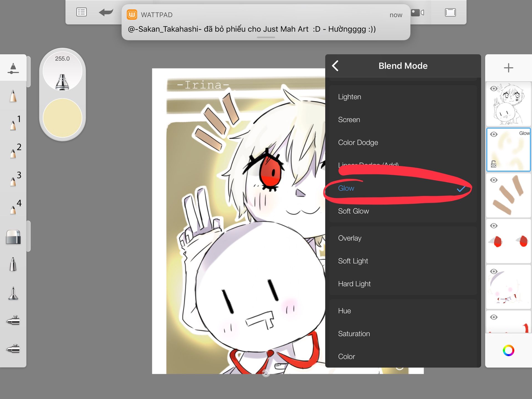Select the airbrush tool
The width and height of the screenshot is (532, 399).
pos(13,321)
